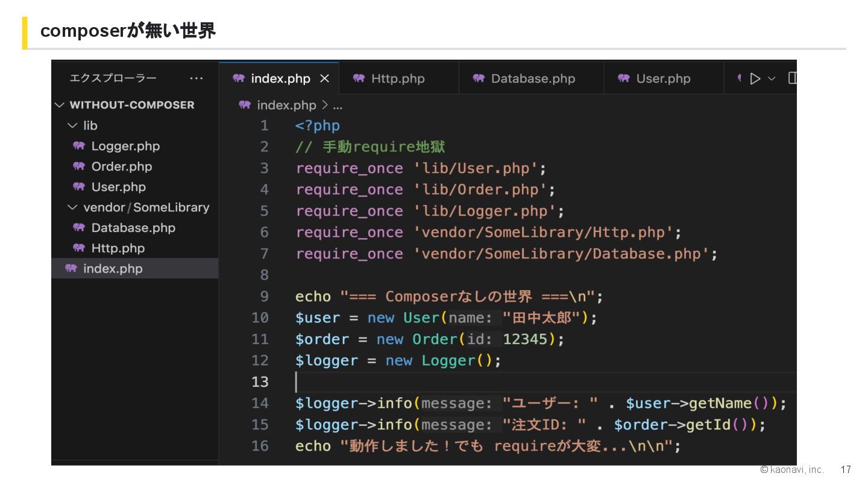Click the エクスプローラー panel title

(x=113, y=78)
